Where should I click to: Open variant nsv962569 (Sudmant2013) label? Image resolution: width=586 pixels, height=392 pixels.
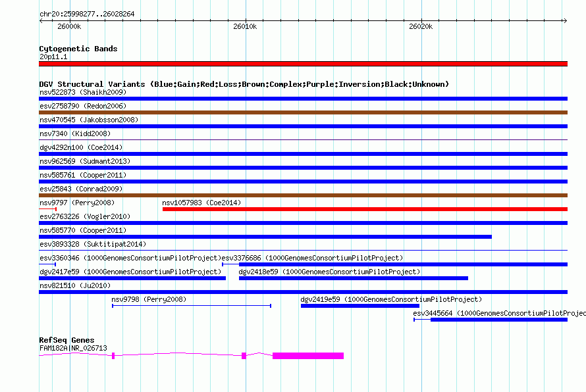[x=85, y=161]
